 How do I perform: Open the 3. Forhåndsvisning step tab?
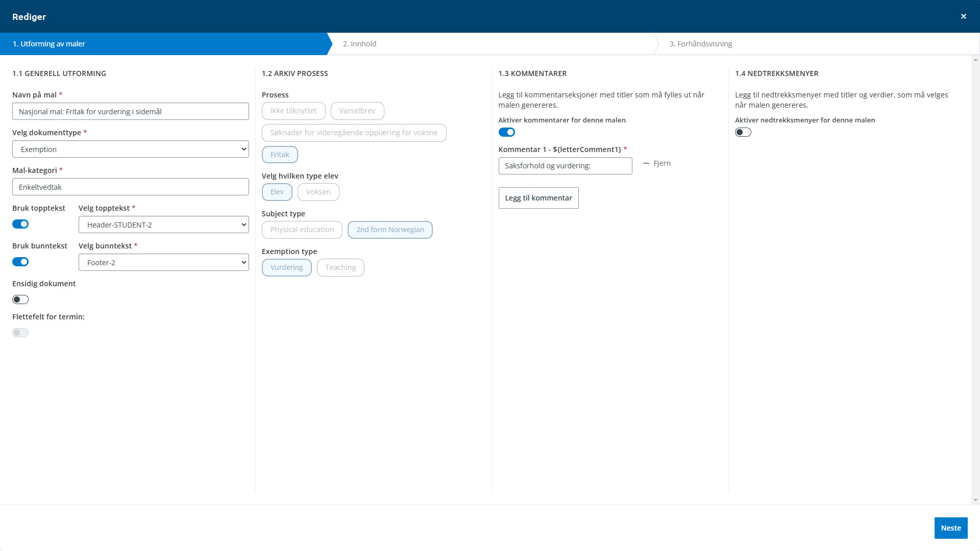(x=700, y=44)
